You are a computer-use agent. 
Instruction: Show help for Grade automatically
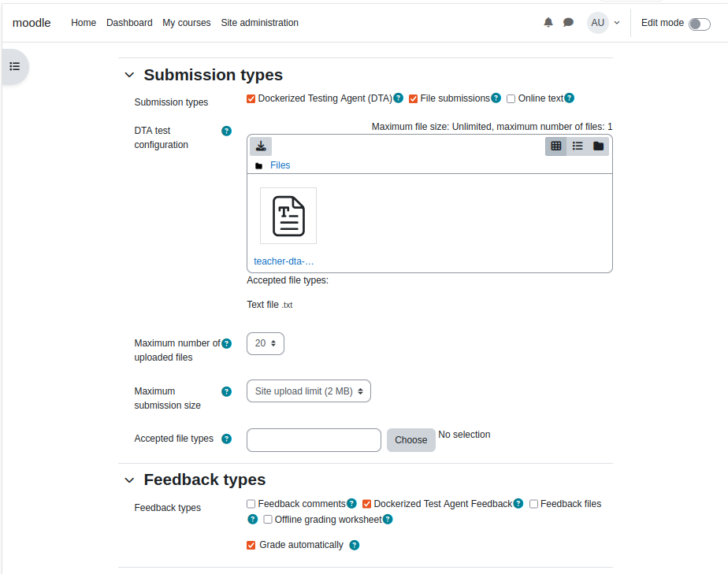tap(355, 545)
